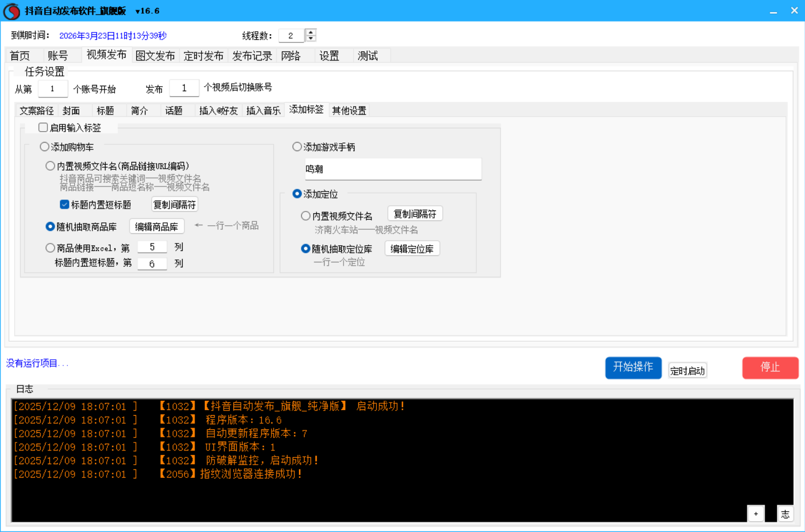Click 编辑定位库 button
This screenshot has height=532, width=805.
pyautogui.click(x=412, y=249)
